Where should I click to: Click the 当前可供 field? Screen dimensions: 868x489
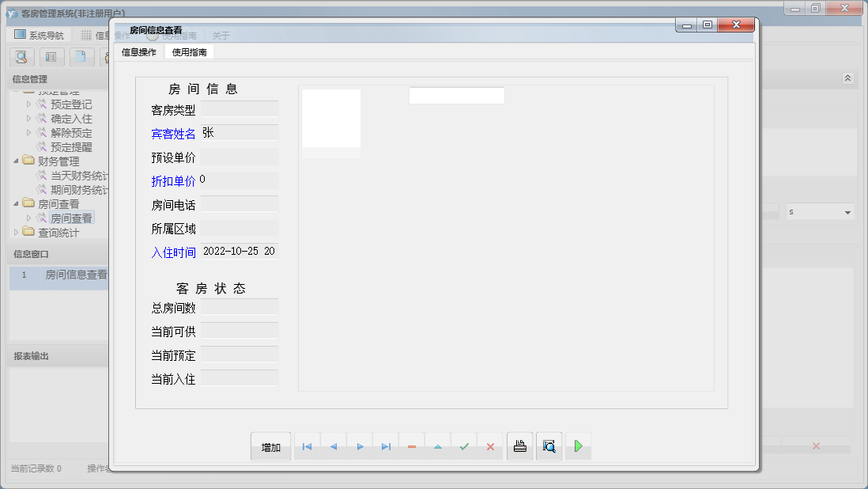240,332
